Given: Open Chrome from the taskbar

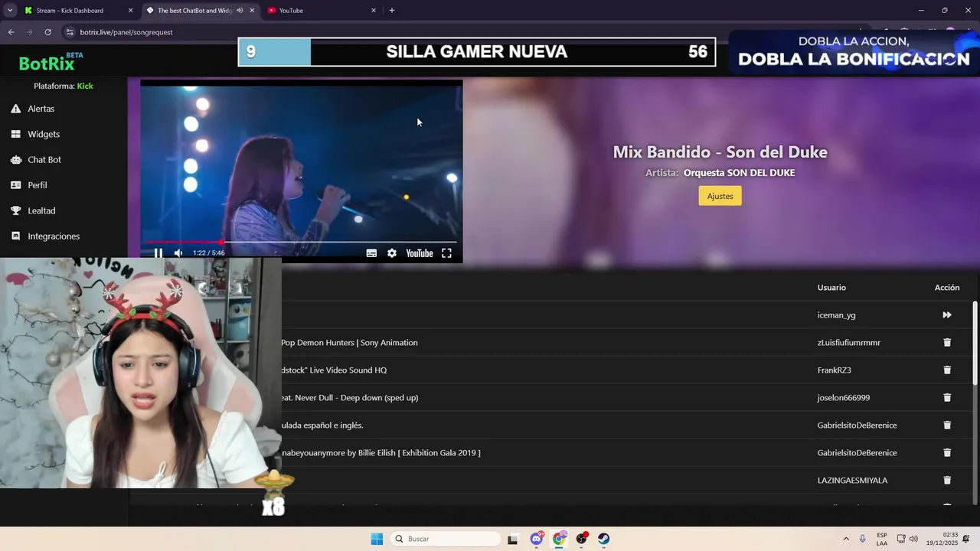Looking at the screenshot, I should 559,539.
